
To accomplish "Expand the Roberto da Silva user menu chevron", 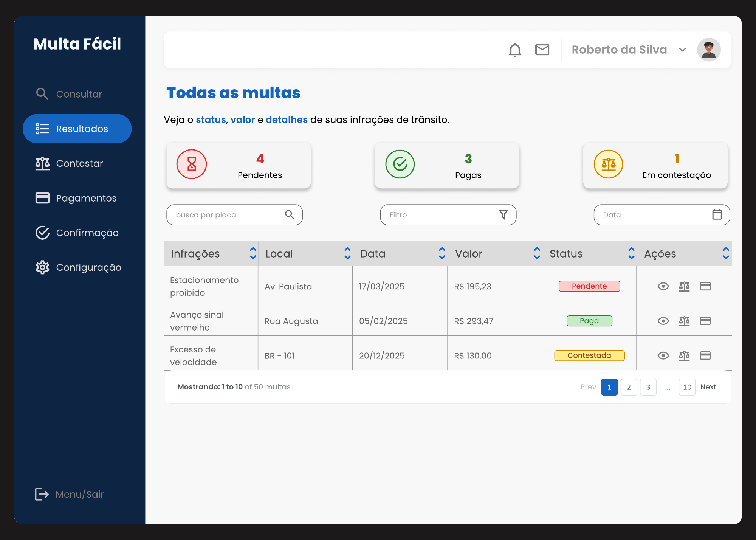I will tap(682, 50).
